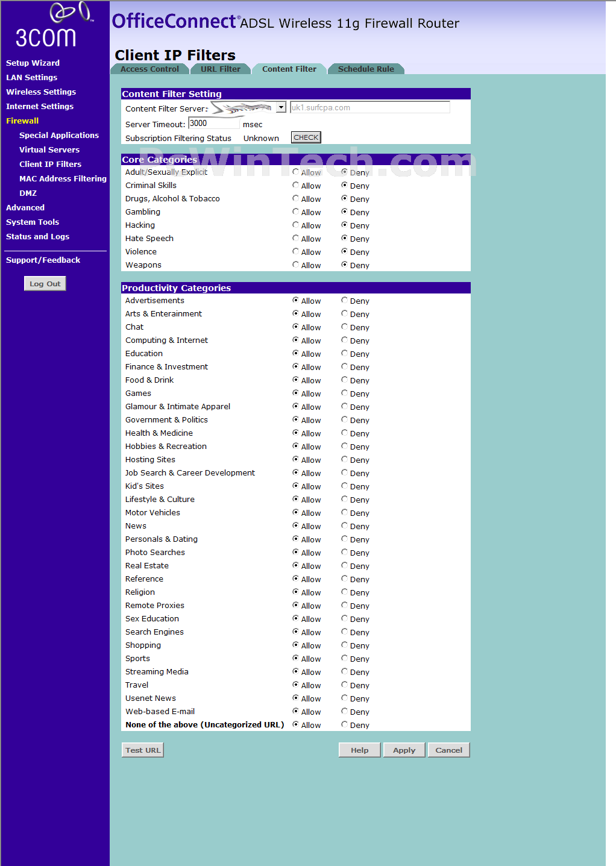Focus the Server Timeout input field
Screen dimensions: 616x866
coord(214,123)
